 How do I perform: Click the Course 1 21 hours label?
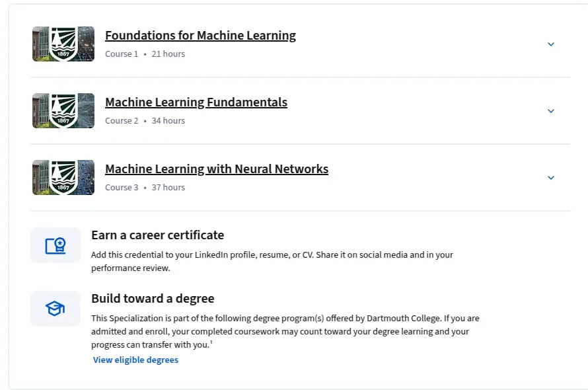[145, 54]
